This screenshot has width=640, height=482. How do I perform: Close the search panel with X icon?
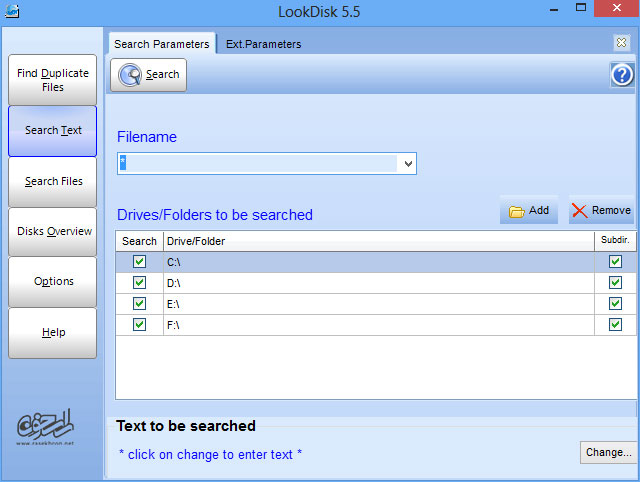(x=621, y=42)
